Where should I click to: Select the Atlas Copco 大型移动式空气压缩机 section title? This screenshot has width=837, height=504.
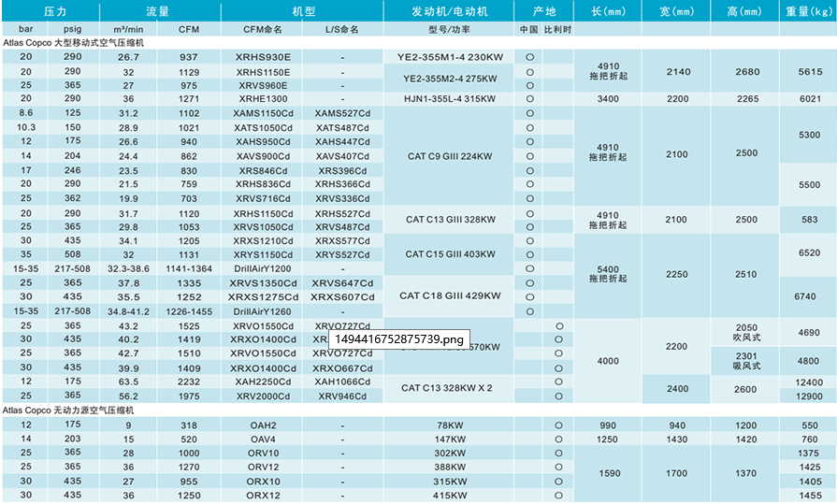point(73,43)
